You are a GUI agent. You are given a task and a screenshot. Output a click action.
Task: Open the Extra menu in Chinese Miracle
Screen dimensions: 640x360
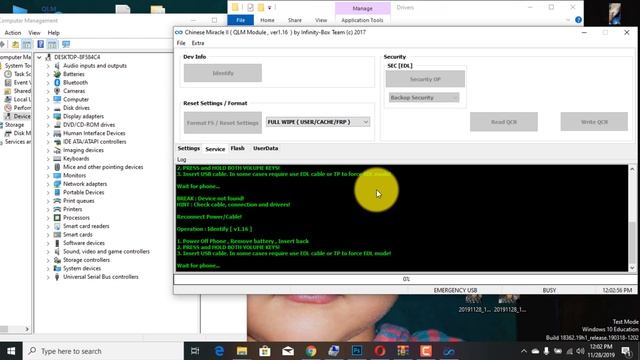(x=198, y=43)
